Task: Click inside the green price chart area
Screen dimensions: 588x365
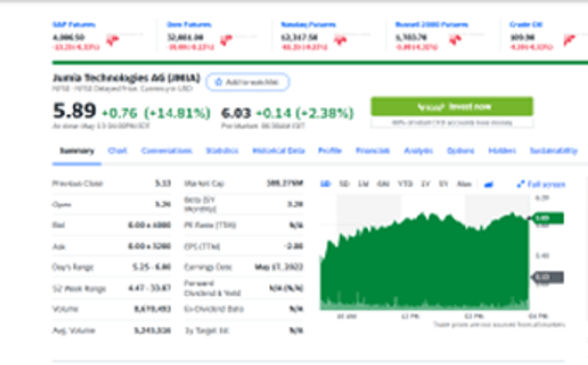Action: [x=420, y=269]
